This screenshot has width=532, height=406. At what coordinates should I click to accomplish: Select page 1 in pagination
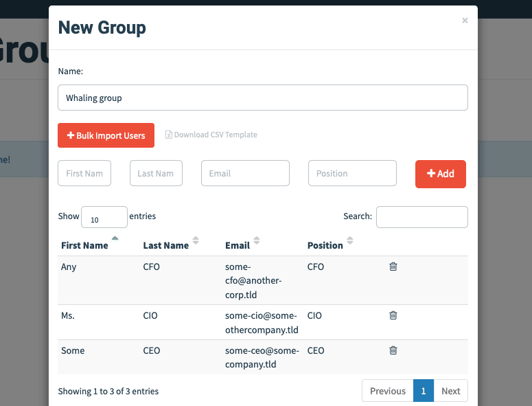[424, 391]
